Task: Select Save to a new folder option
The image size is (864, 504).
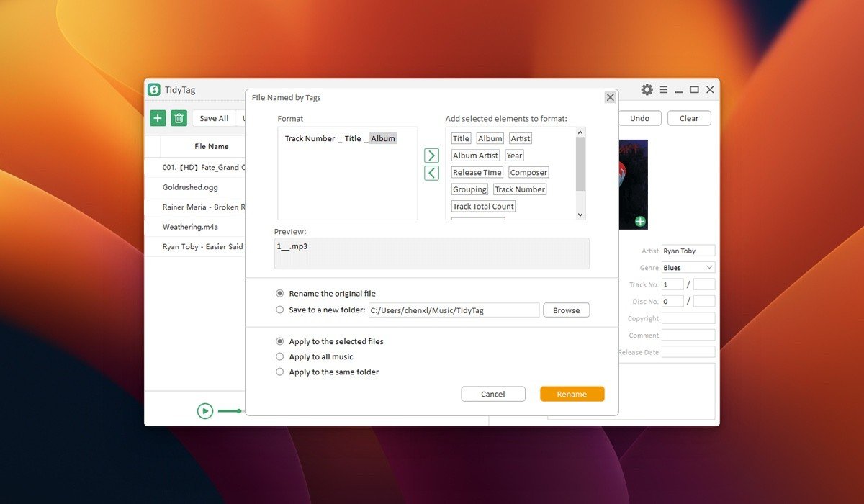Action: pos(280,310)
